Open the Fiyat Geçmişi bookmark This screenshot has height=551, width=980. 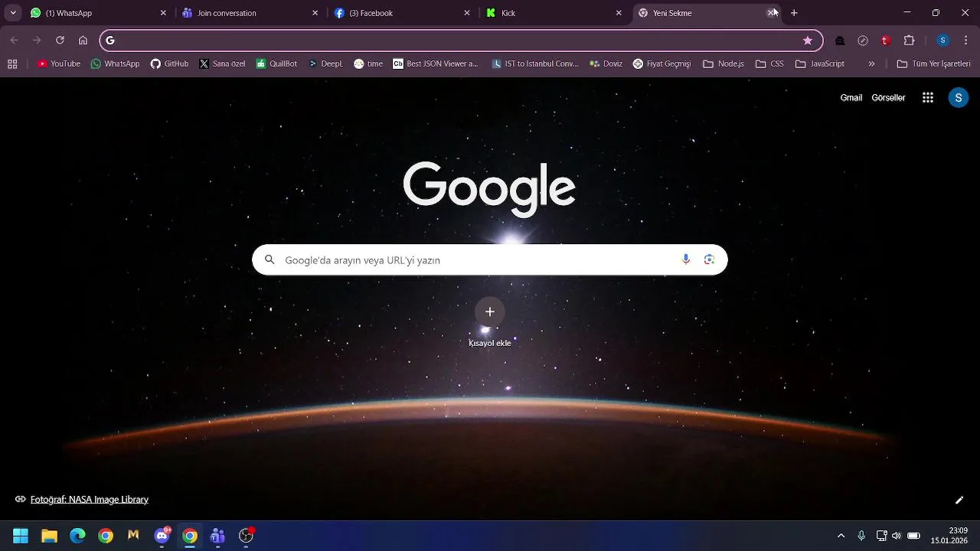[x=661, y=64]
